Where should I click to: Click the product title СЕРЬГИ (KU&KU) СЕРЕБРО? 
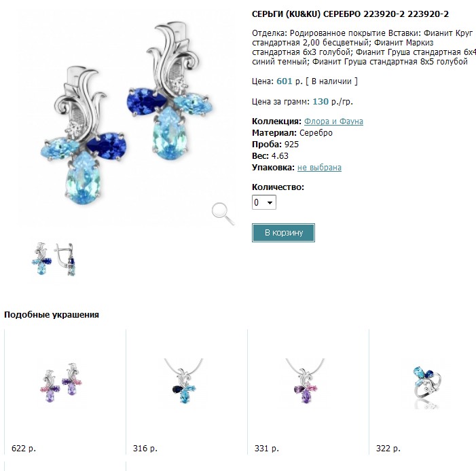pos(350,14)
